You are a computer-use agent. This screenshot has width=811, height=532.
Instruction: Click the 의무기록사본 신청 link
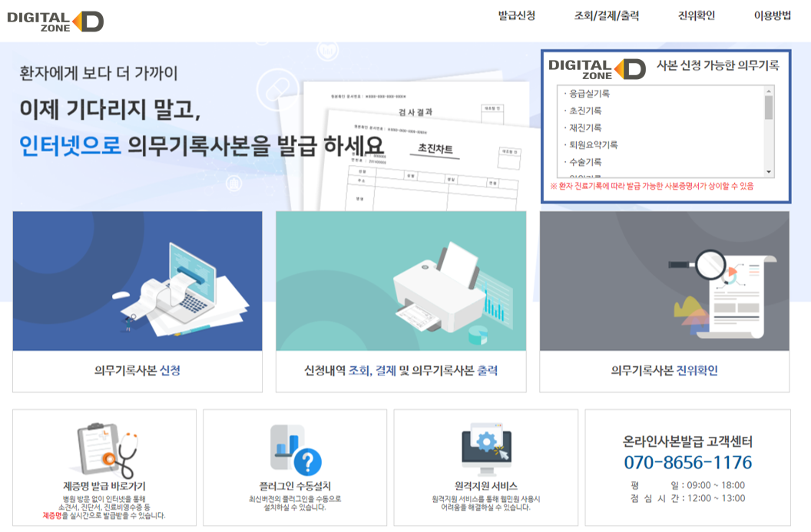coord(137,371)
